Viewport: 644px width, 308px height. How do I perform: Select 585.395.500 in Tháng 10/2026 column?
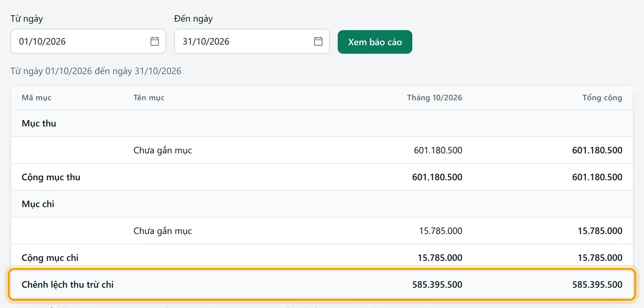click(x=437, y=285)
